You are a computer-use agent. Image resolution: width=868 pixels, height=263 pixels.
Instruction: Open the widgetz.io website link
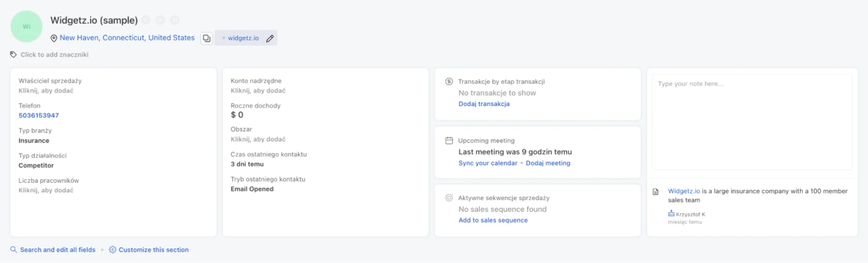click(243, 38)
